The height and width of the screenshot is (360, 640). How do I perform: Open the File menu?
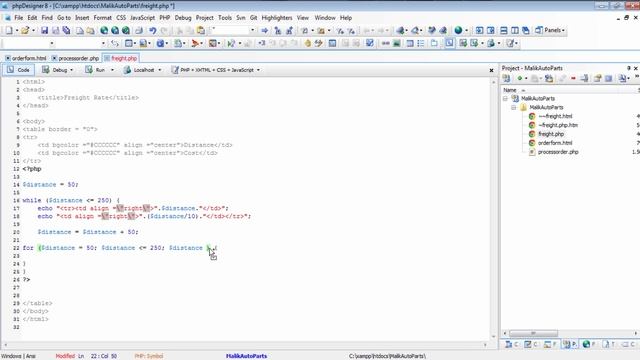(x=19, y=18)
